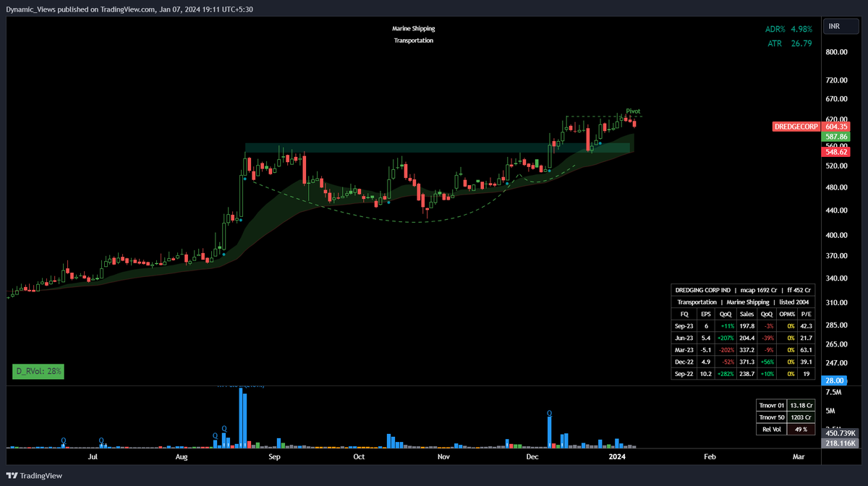Click the 42.3 P/E cell

pos(807,326)
